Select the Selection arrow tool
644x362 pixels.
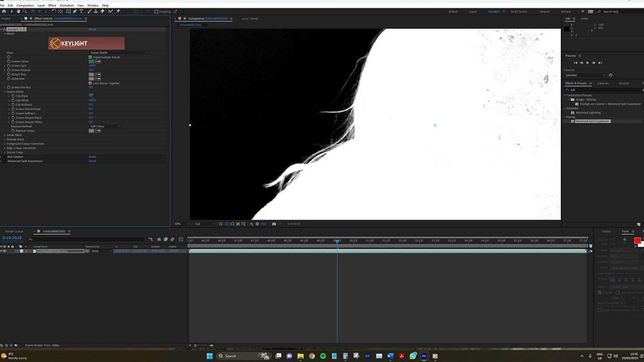coord(11,11)
